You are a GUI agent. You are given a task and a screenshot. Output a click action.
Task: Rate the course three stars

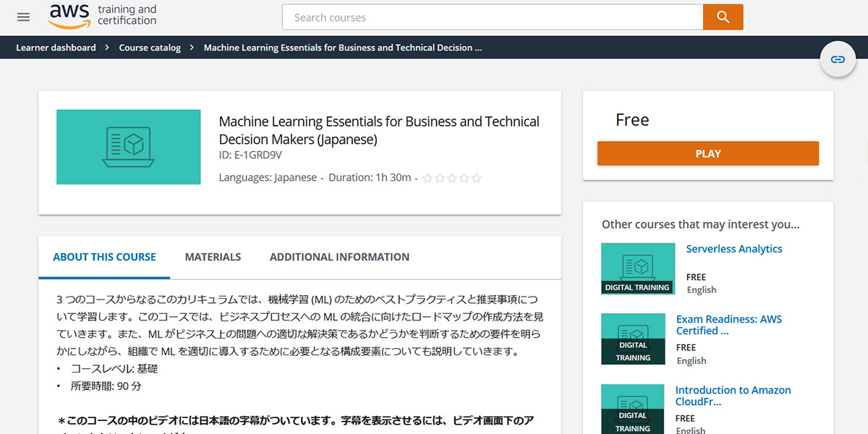point(452,178)
